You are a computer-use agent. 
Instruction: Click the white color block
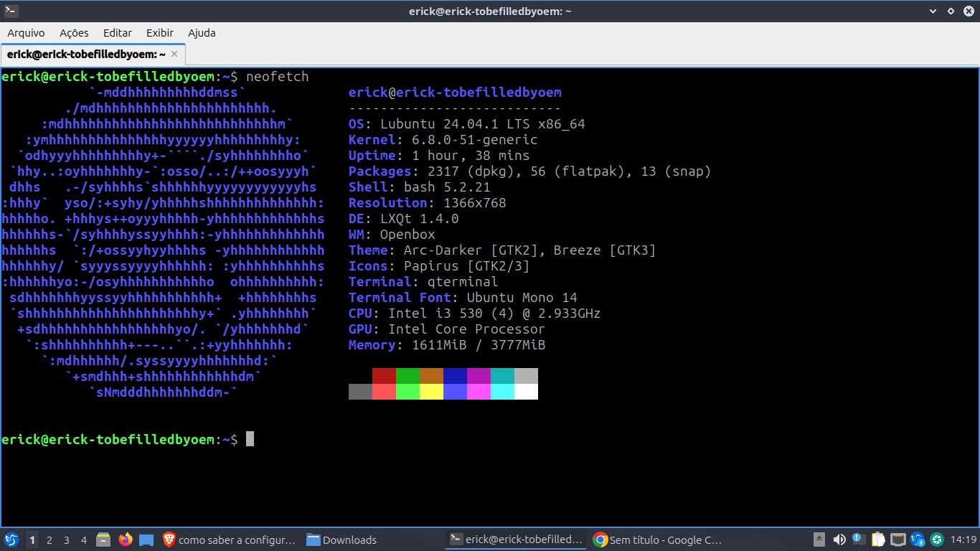tap(526, 392)
